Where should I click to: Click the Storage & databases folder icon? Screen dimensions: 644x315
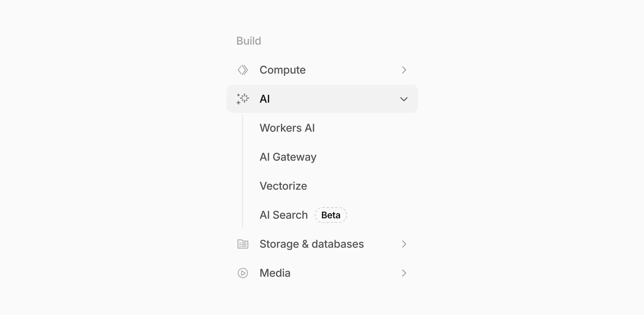click(243, 244)
